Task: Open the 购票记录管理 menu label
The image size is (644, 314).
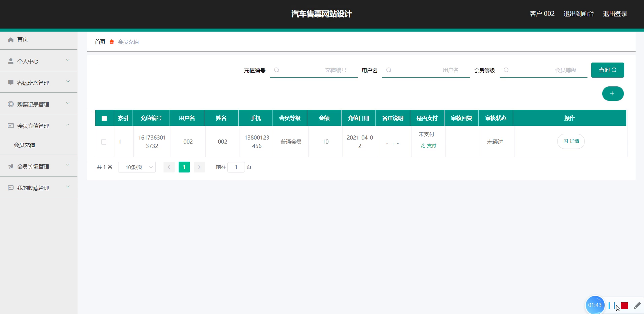Action: [33, 104]
